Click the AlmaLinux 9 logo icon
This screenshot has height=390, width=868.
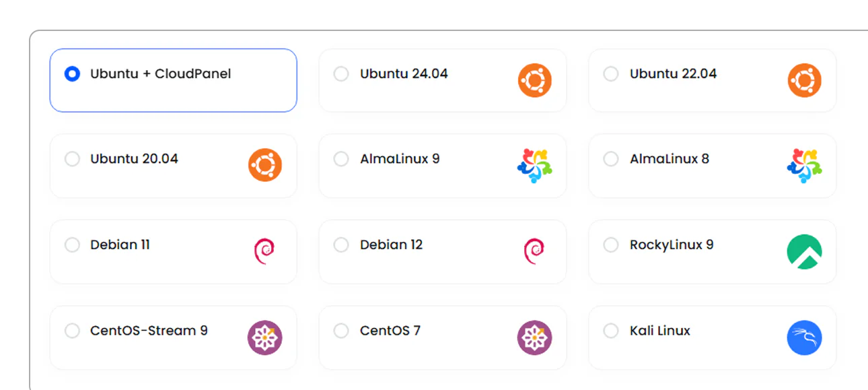pyautogui.click(x=534, y=166)
